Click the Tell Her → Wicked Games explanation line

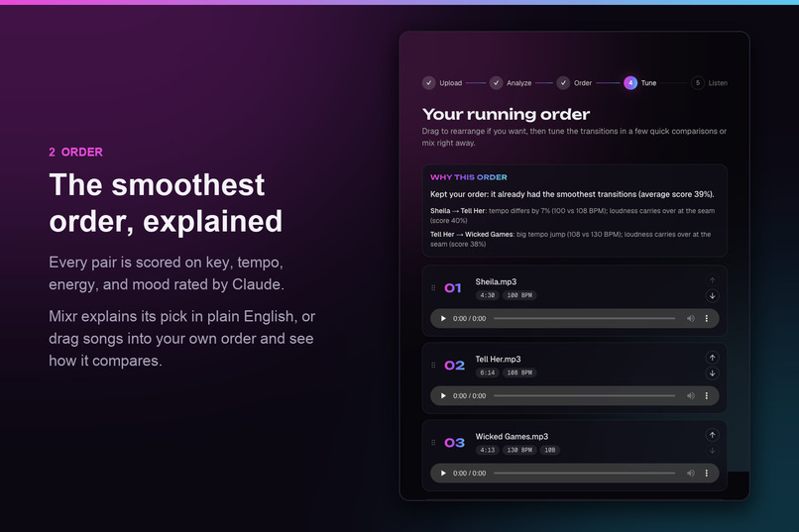[570, 240]
